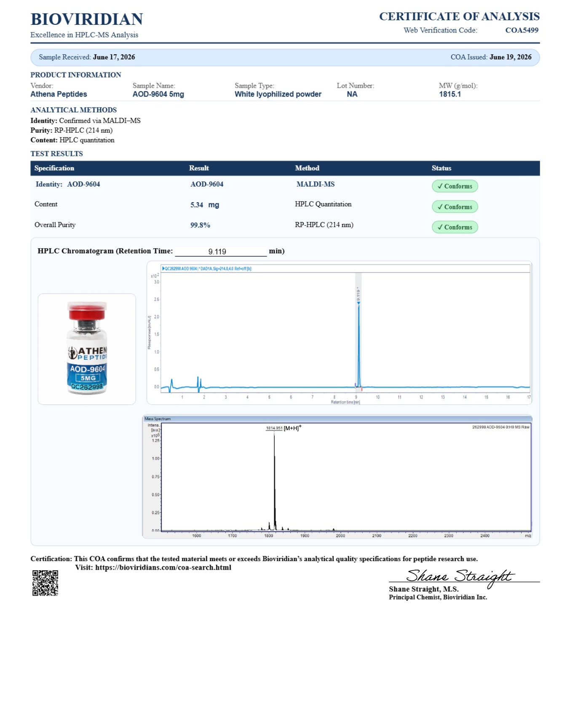The width and height of the screenshot is (562, 728).
Task: Click the Conforms badge in the Overall Purity row
Action: click(x=455, y=227)
